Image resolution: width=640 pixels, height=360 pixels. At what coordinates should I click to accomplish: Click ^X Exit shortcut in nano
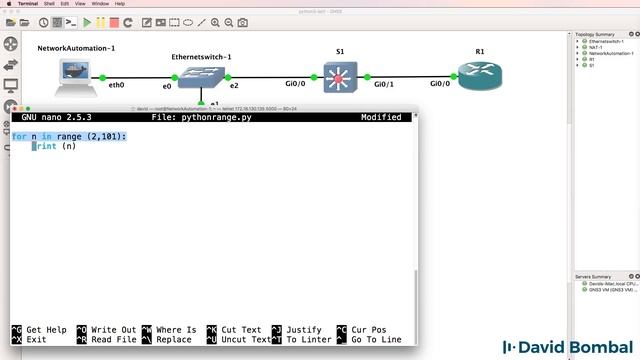(x=29, y=340)
